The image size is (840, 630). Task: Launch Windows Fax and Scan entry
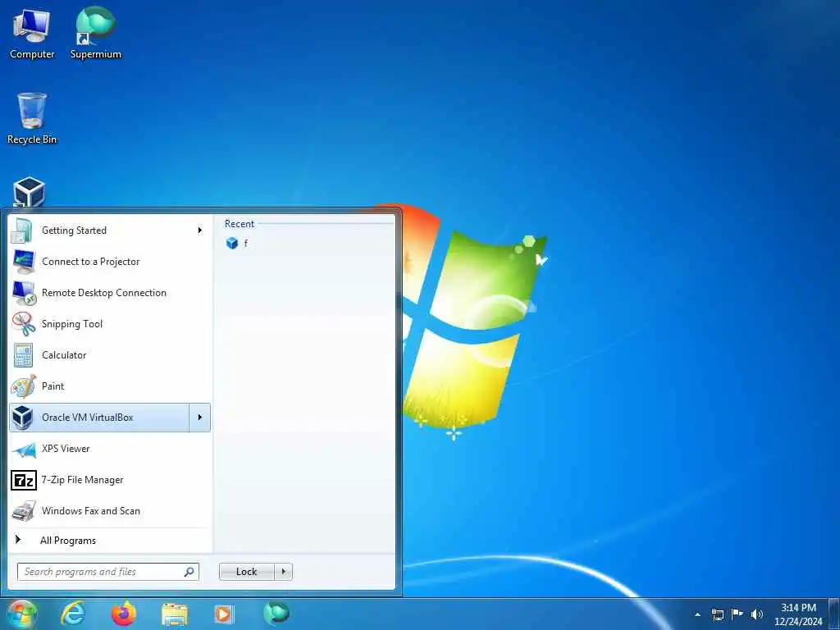pyautogui.click(x=109, y=511)
